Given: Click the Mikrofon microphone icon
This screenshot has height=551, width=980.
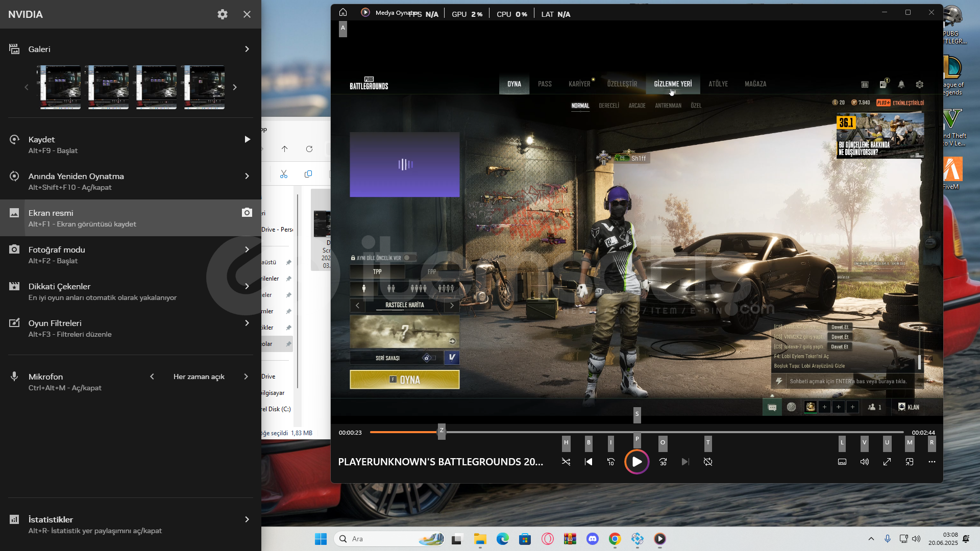Looking at the screenshot, I should tap(14, 377).
